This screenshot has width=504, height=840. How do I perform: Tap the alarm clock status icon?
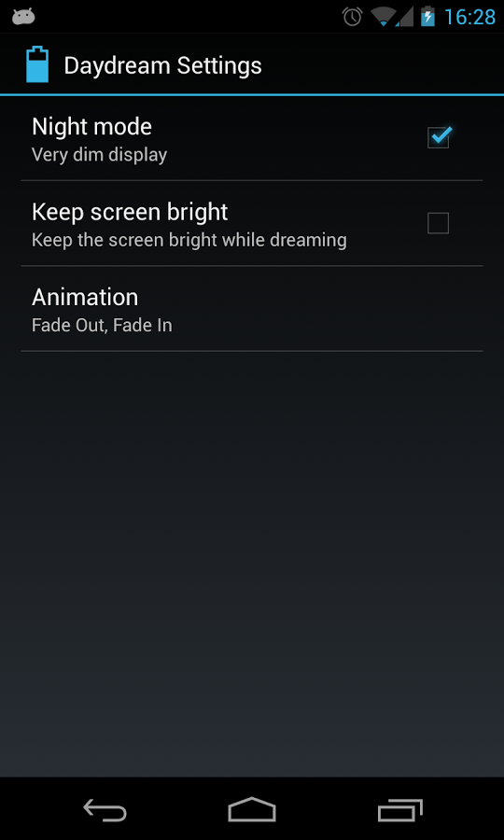tap(353, 17)
